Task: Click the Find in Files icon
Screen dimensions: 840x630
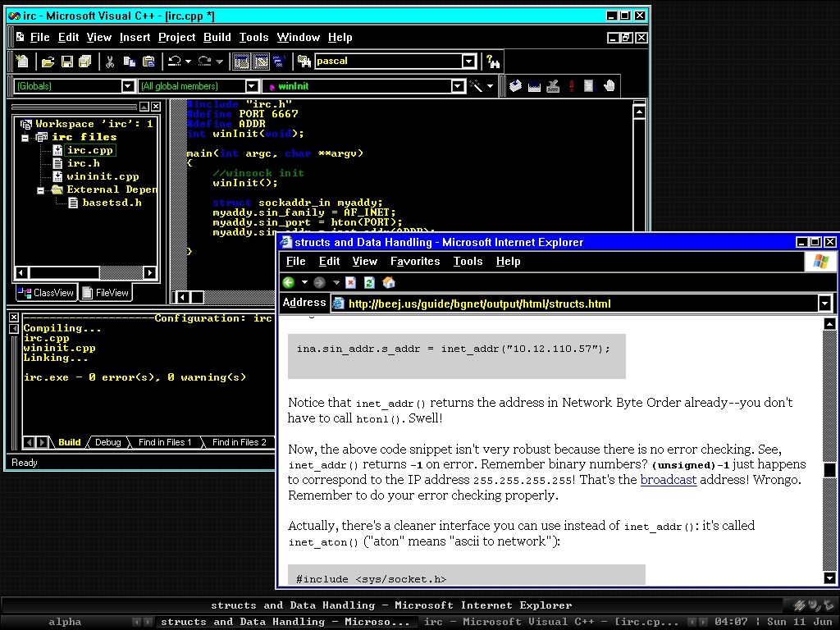Action: point(304,62)
